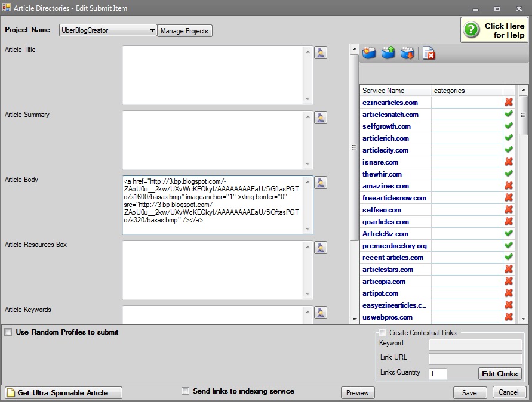This screenshot has height=402, width=532.
Task: Toggle the red X status for amazines.com
Action: coord(509,185)
